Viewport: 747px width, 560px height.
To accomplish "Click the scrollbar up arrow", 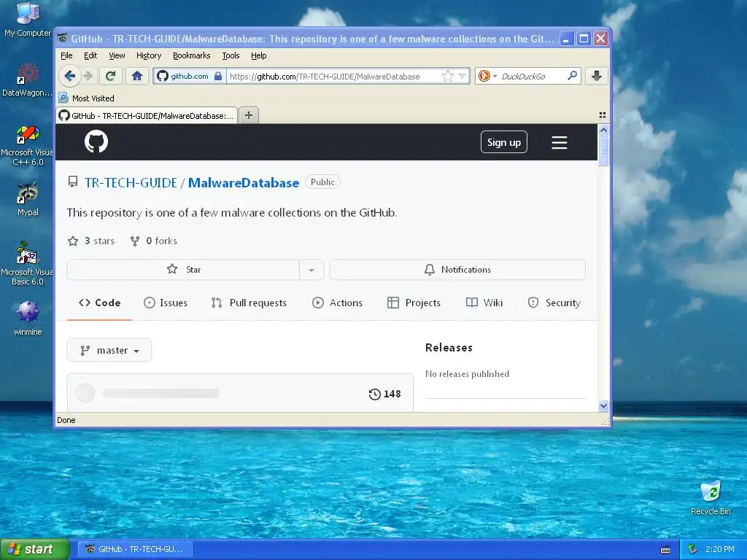I will point(603,130).
